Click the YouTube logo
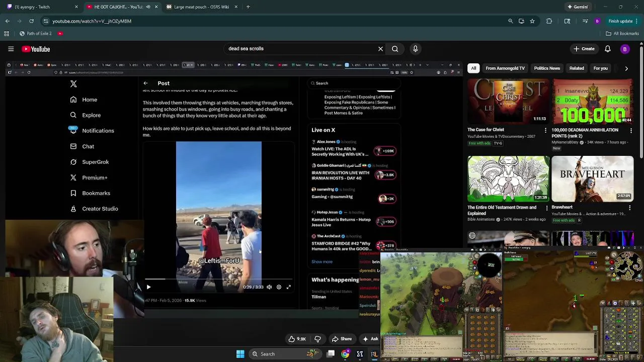Screen dimensions: 644x362 click(x=36, y=49)
